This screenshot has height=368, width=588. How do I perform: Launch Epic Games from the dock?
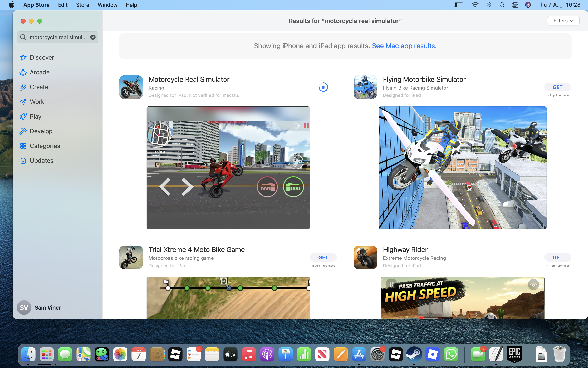click(x=515, y=354)
